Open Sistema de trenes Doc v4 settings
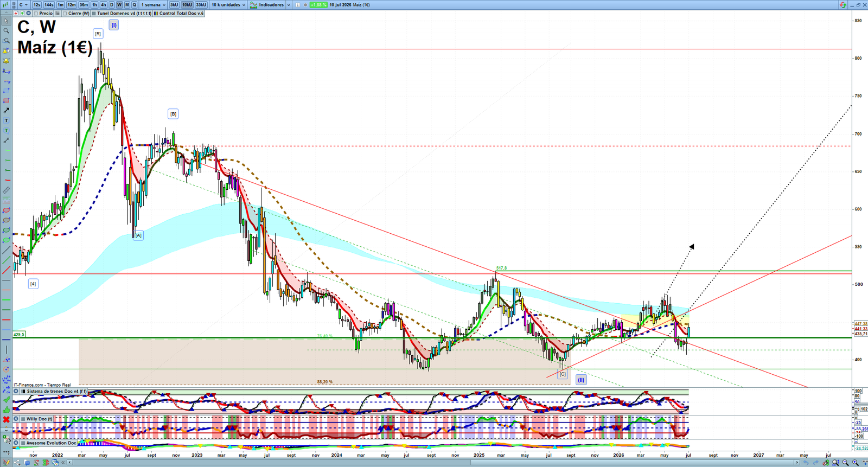This screenshot has height=467, width=868. [x=55, y=391]
